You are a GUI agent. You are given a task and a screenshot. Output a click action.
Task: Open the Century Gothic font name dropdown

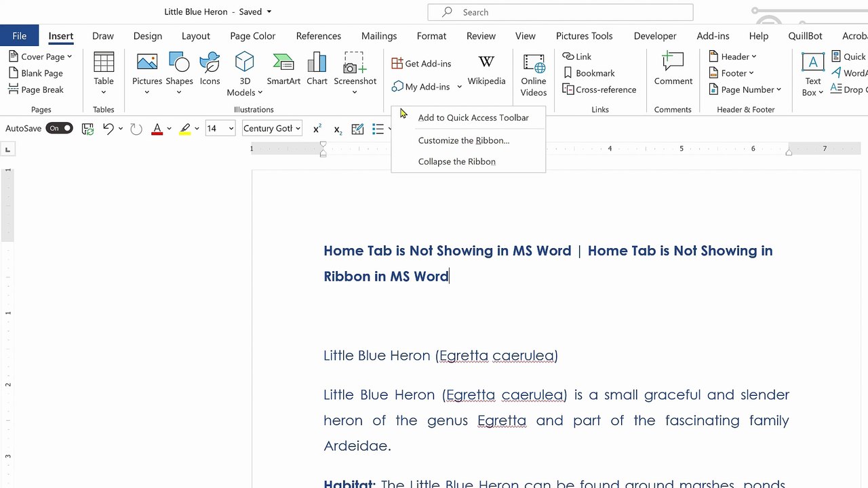[x=298, y=128]
